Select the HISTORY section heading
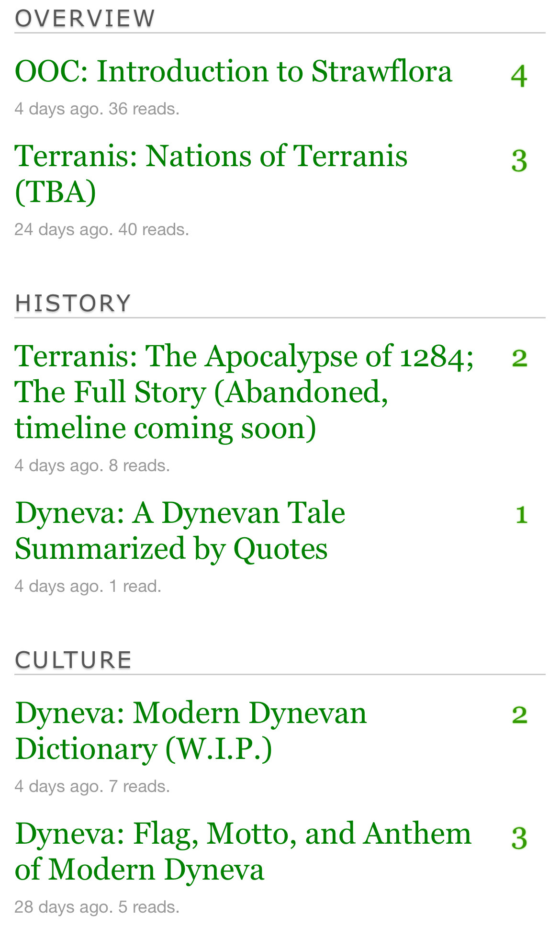Viewport: 560px width, 950px height. click(x=73, y=303)
